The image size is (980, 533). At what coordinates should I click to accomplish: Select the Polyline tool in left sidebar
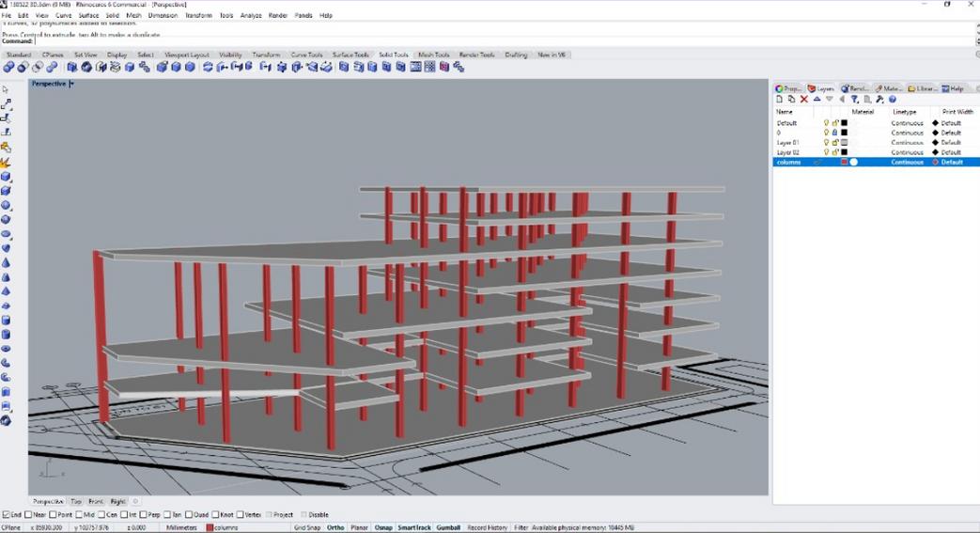[6, 104]
